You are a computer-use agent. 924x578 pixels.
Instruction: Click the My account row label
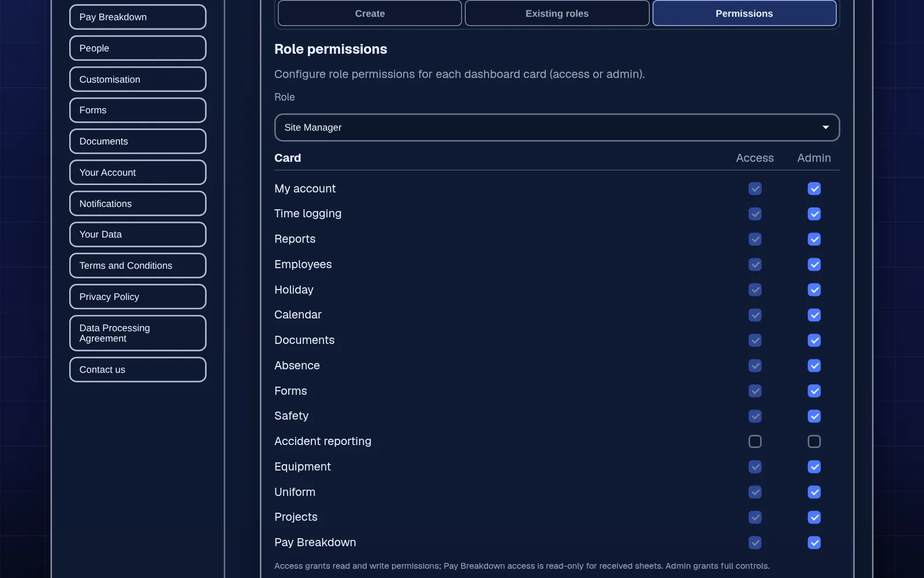point(305,188)
